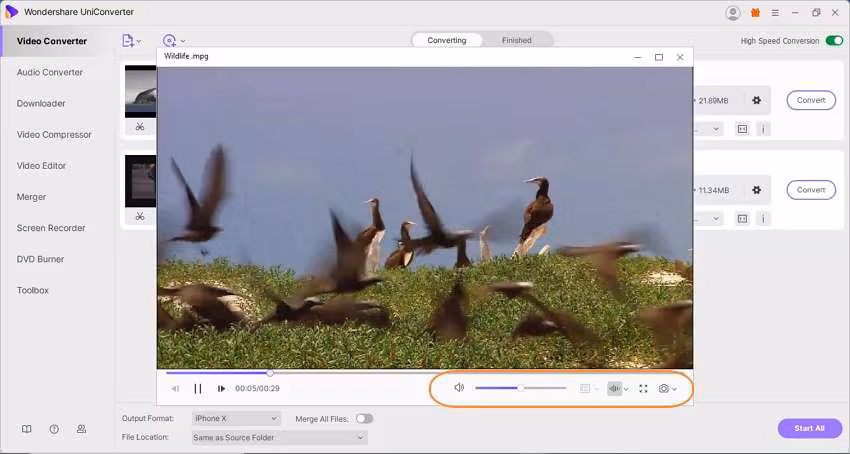The height and width of the screenshot is (454, 850).
Task: Open settings gear for the 11.34MB file
Action: pos(756,190)
